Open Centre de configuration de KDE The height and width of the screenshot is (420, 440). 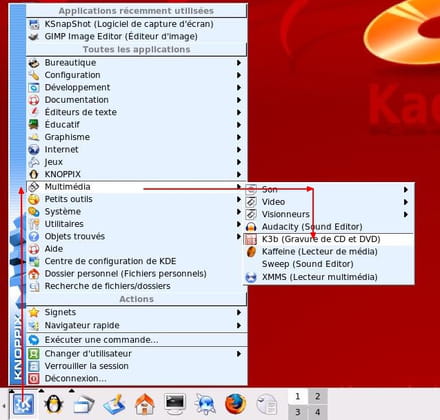(x=136, y=261)
